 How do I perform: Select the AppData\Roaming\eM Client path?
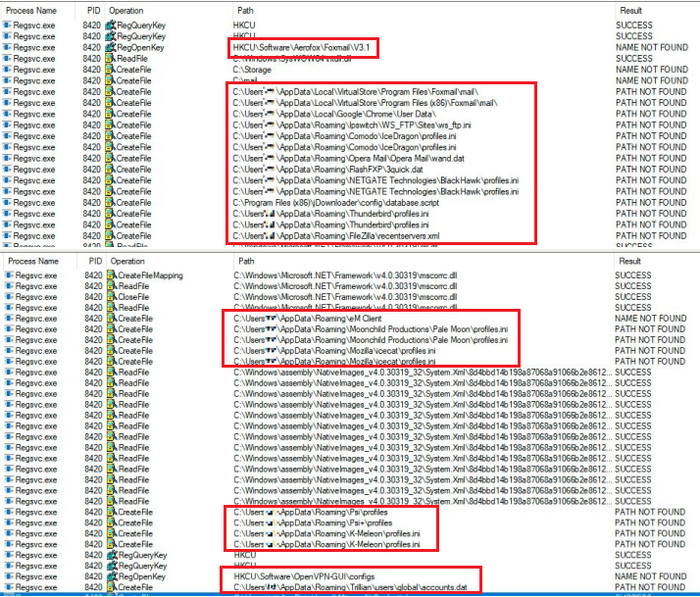[x=308, y=319]
